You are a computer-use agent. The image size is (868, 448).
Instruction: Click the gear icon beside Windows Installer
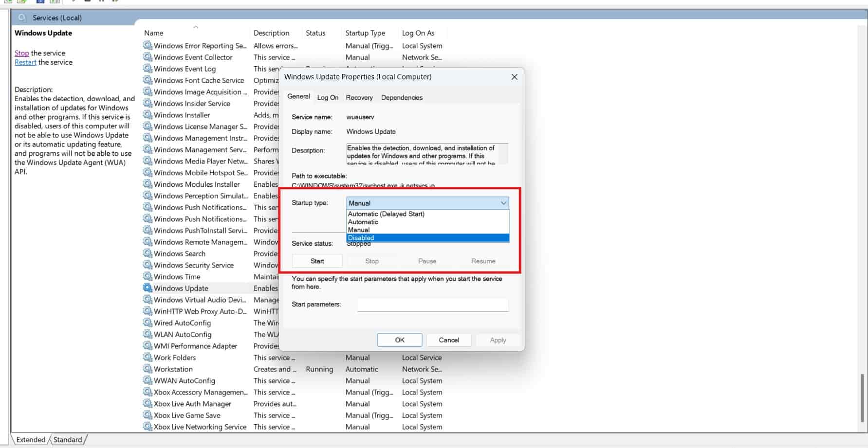click(x=148, y=115)
